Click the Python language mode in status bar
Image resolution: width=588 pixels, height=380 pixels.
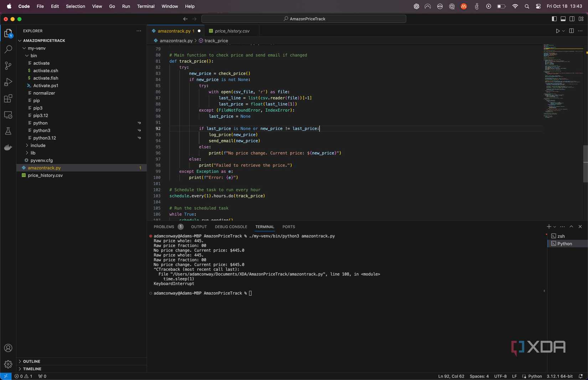click(535, 376)
